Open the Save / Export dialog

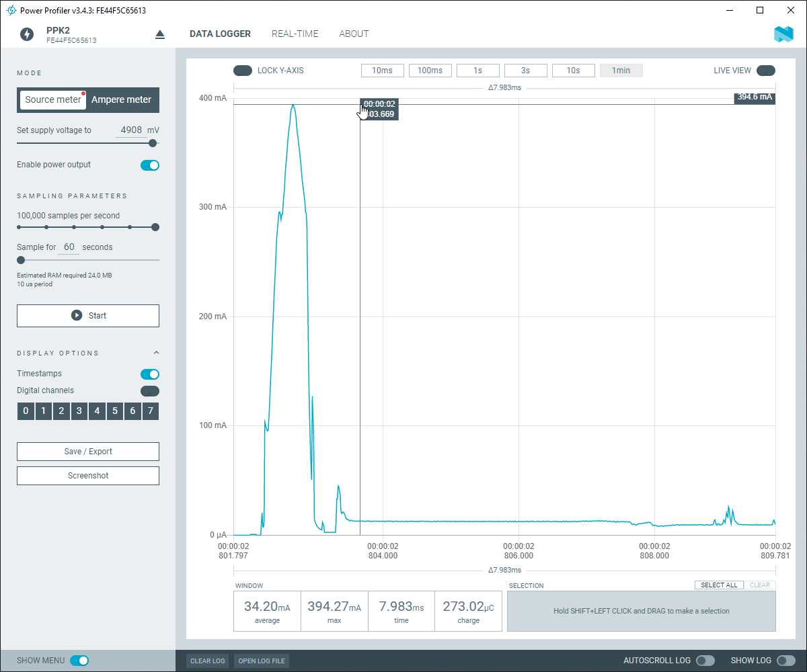coord(87,451)
